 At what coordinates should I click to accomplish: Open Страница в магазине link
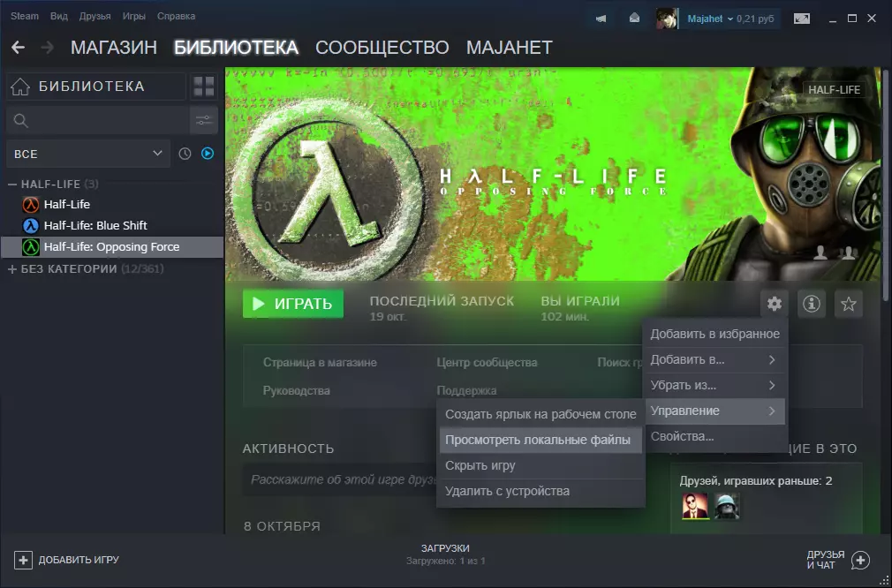(320, 362)
